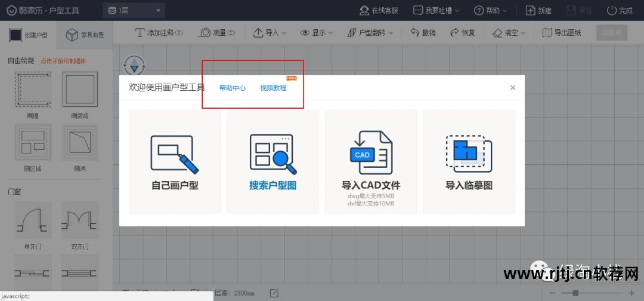The height and width of the screenshot is (301, 644).
Task: Expand the 显示 display dropdown
Action: pos(316,33)
